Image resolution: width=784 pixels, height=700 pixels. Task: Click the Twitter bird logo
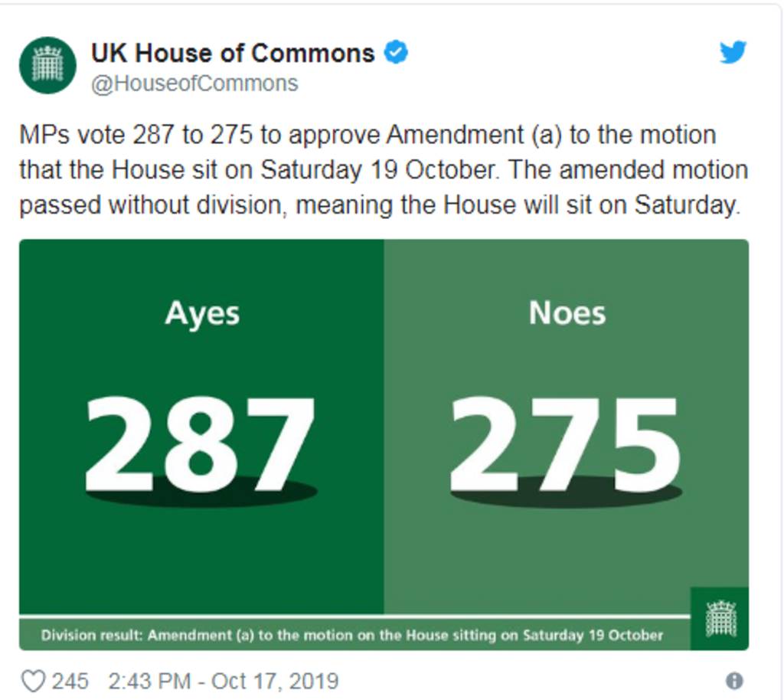(x=733, y=52)
